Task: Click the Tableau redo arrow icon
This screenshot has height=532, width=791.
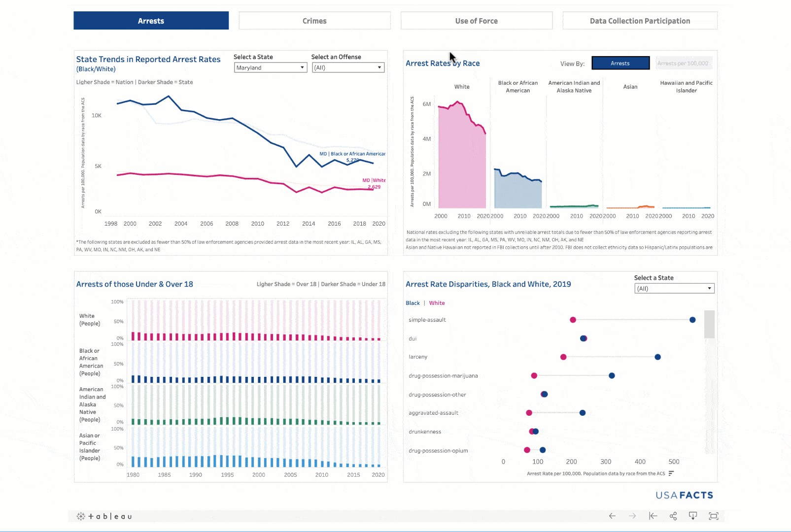Action: click(632, 516)
